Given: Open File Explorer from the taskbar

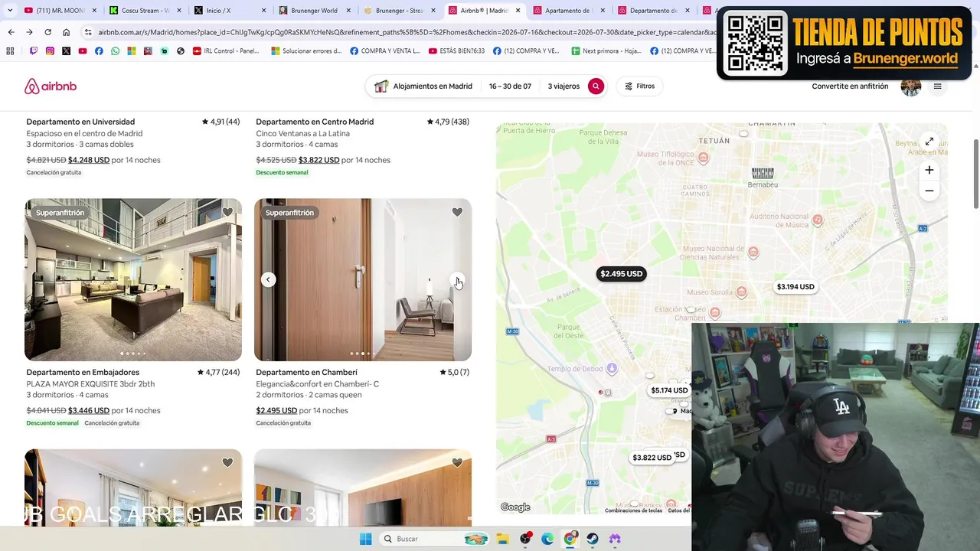Looking at the screenshot, I should coord(502,539).
